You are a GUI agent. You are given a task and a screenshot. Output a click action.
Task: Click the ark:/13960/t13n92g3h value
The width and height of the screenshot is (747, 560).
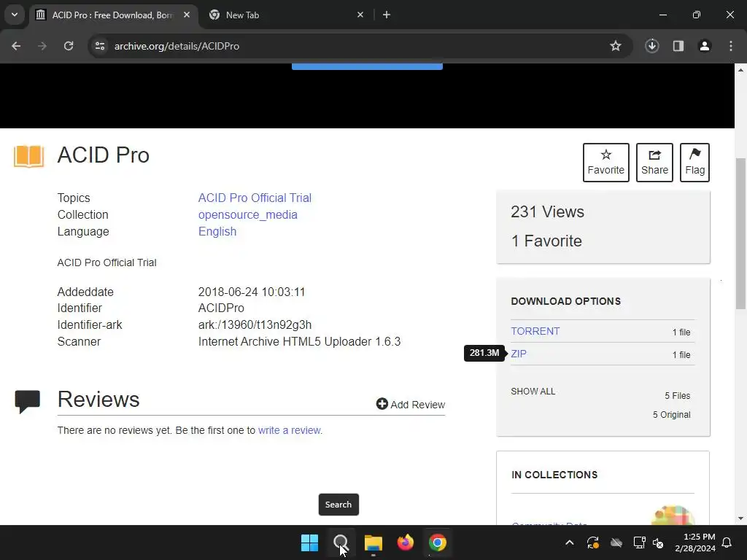click(x=255, y=324)
